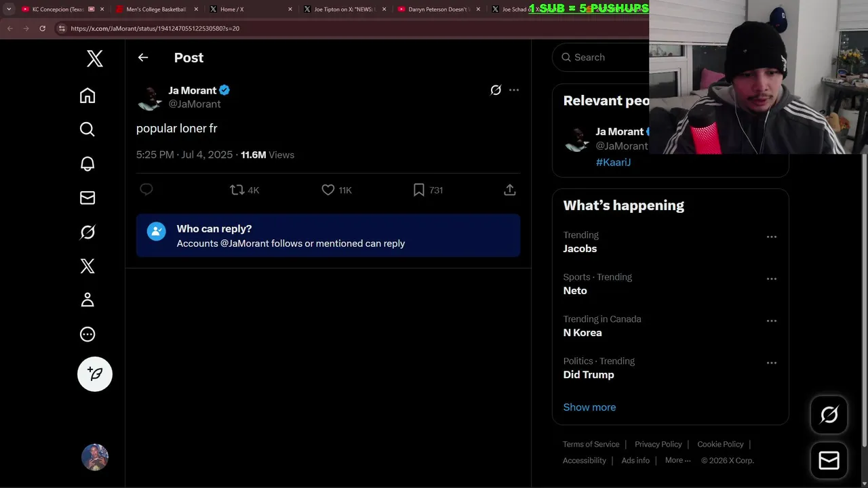Image resolution: width=868 pixels, height=488 pixels.
Task: Open the floating Grok button
Action: click(x=829, y=415)
